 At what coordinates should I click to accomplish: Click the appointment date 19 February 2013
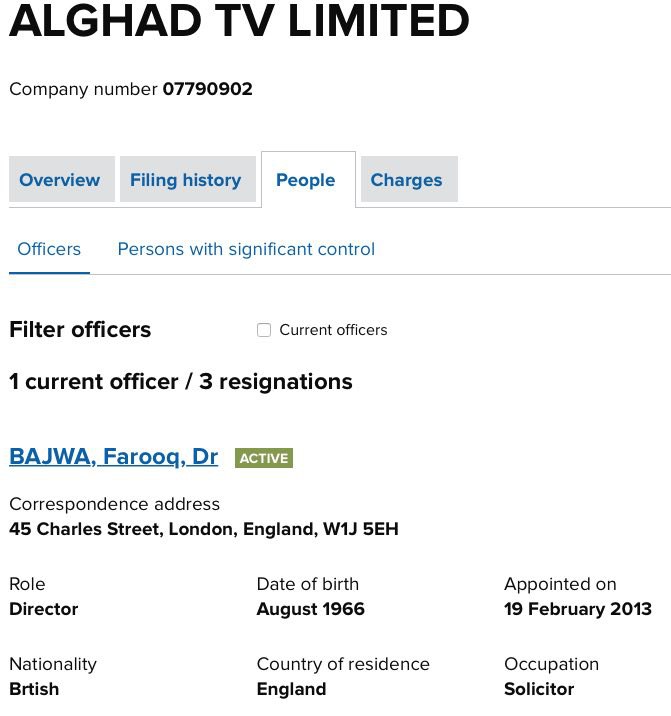(577, 609)
